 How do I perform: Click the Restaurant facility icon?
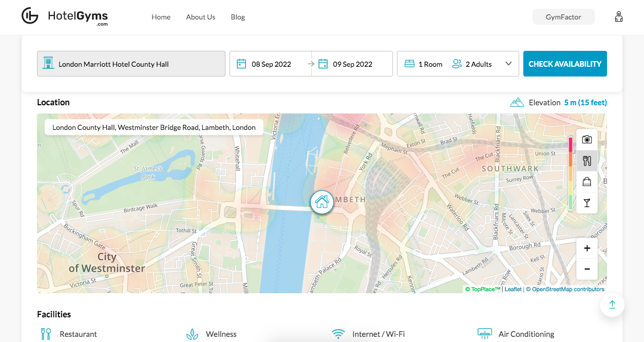click(46, 334)
